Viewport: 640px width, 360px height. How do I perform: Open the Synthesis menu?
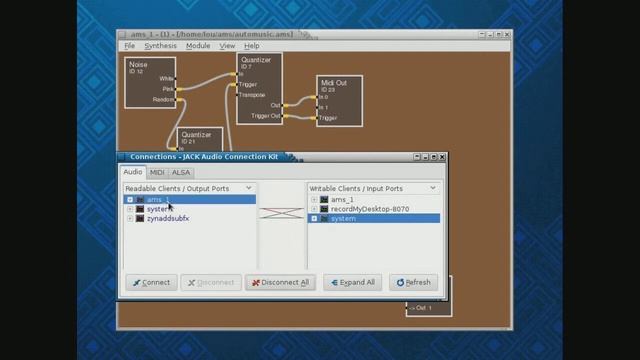pyautogui.click(x=160, y=46)
